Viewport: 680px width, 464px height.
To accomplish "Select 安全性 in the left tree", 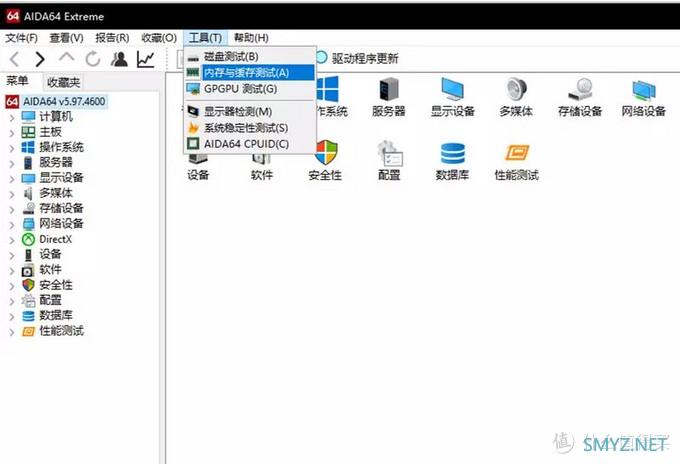I will (56, 285).
